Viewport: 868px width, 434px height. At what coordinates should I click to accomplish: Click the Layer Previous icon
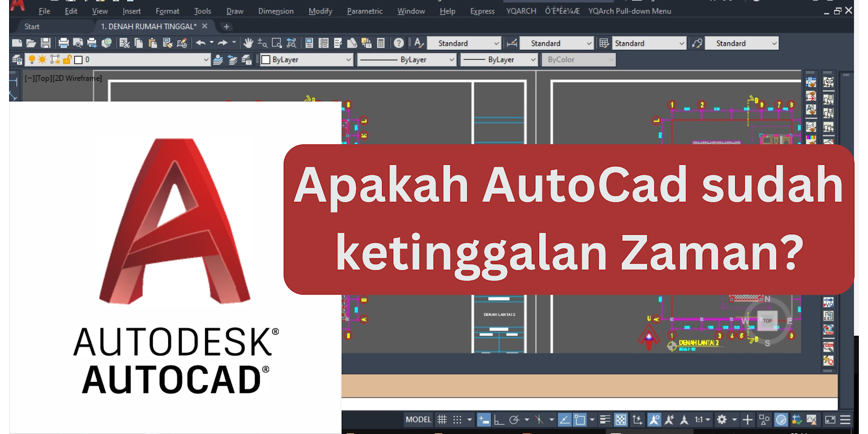(x=232, y=60)
